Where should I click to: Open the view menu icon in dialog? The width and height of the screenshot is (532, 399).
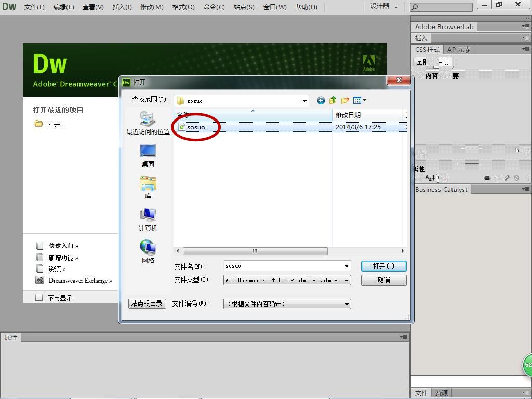(360, 100)
